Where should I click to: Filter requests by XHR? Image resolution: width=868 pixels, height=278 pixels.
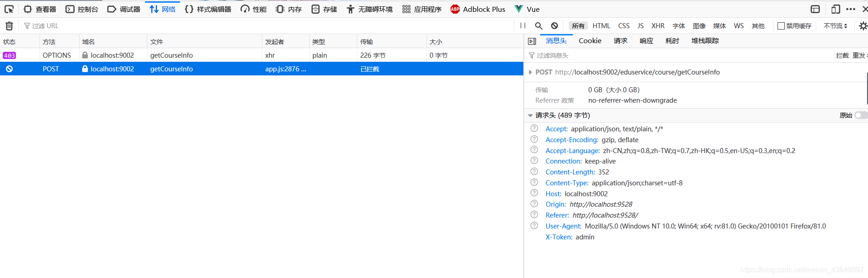tap(658, 26)
